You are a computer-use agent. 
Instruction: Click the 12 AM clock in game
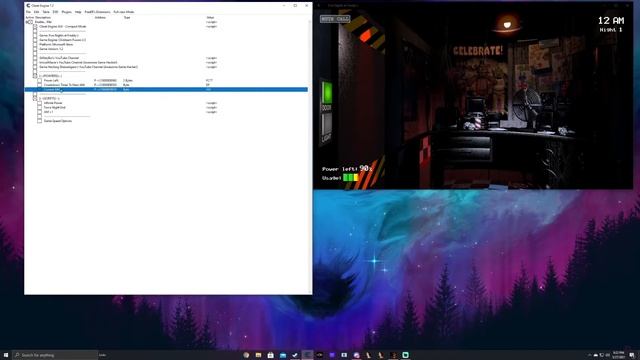tap(611, 20)
